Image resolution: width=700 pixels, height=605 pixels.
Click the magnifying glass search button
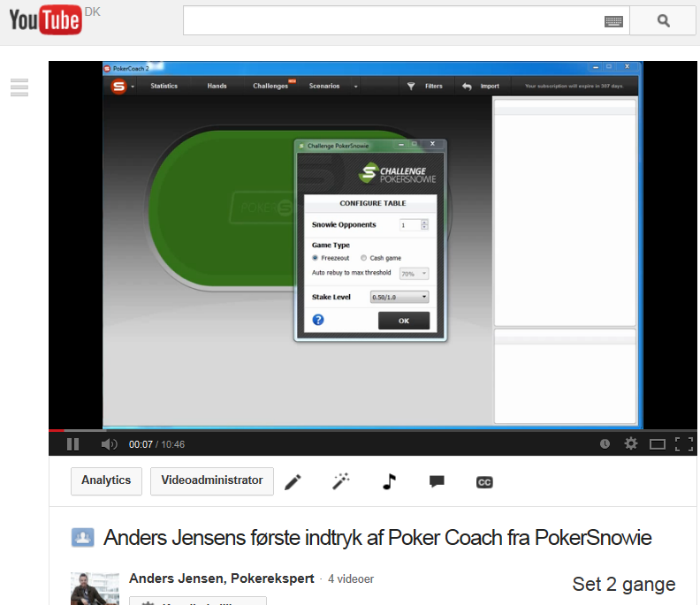pos(664,20)
